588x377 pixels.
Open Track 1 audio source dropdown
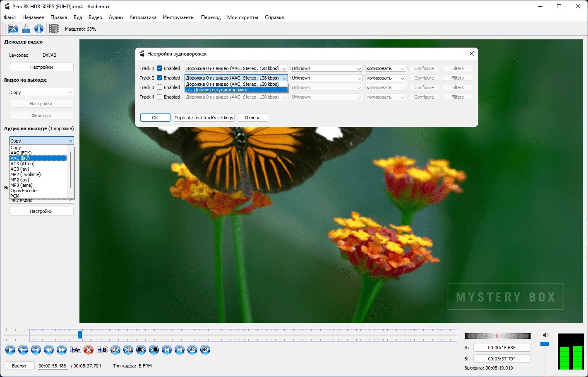236,68
